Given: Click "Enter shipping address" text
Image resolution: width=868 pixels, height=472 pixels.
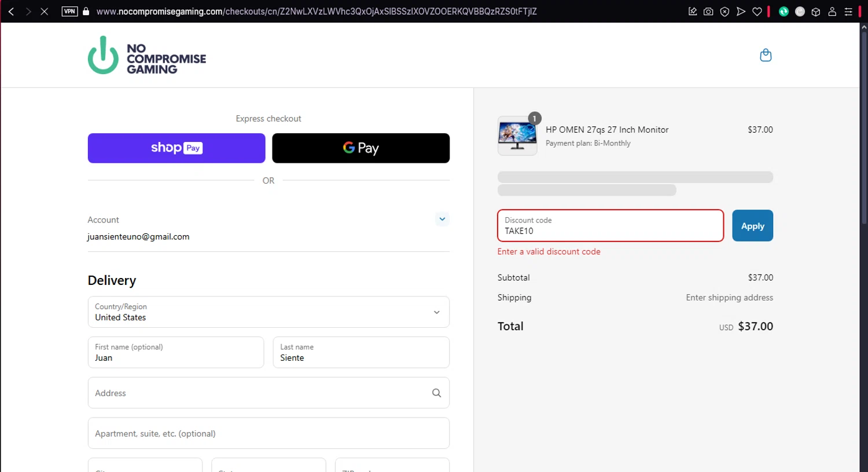Looking at the screenshot, I should (729, 298).
